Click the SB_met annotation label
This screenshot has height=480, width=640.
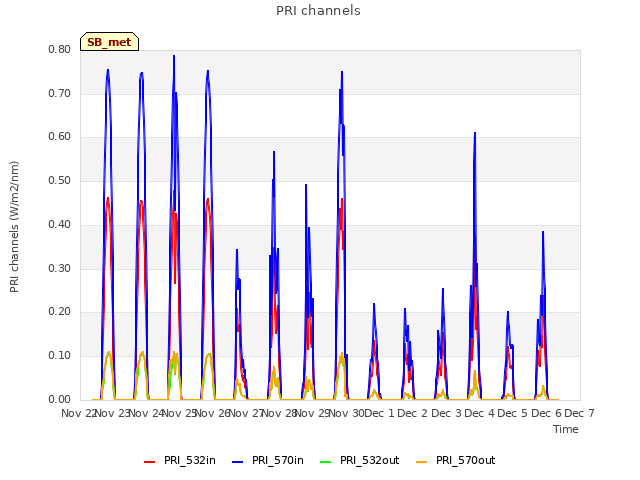click(x=109, y=42)
